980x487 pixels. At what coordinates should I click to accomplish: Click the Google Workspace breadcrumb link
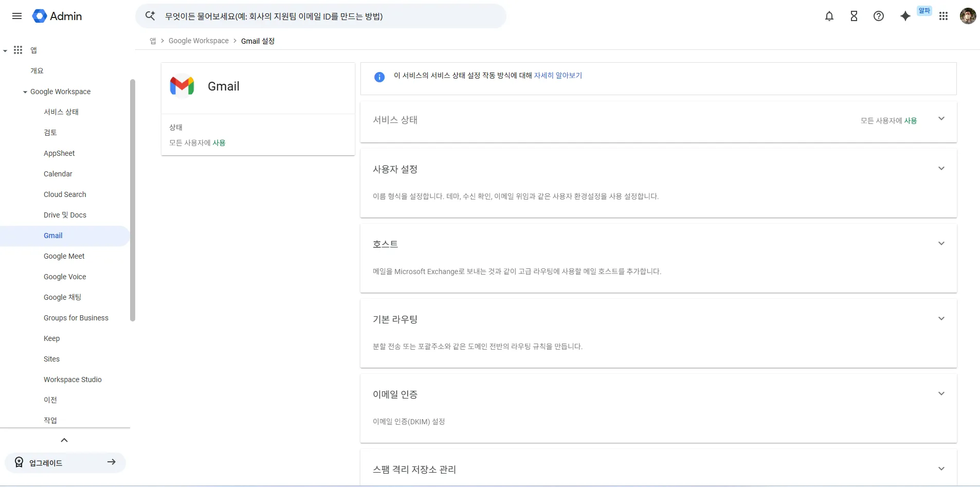tap(198, 41)
